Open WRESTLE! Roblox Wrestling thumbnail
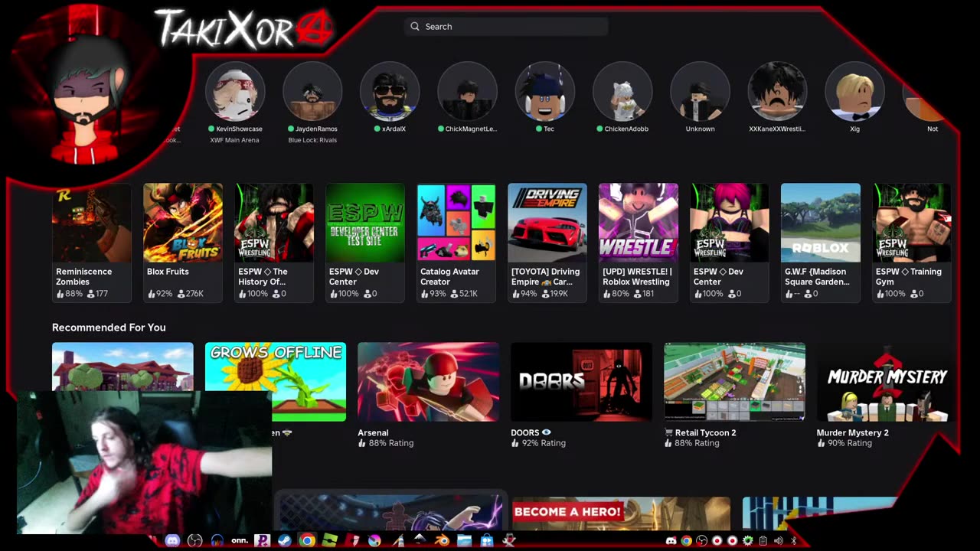This screenshot has width=980, height=551. (x=638, y=223)
